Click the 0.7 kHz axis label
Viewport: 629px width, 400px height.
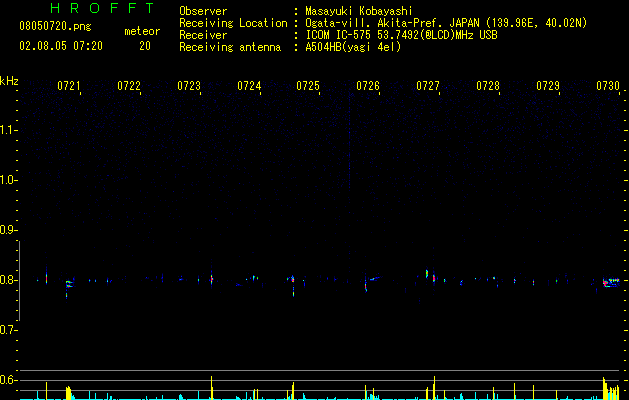9,330
